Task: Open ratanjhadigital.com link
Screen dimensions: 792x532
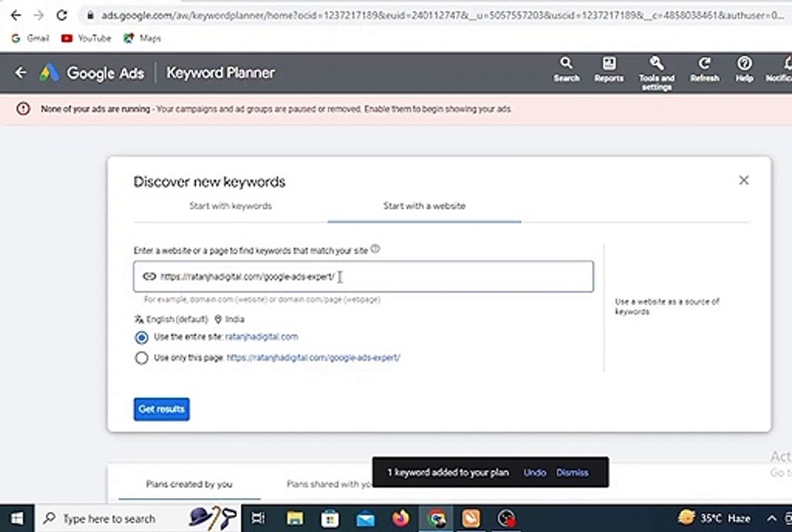Action: [262, 337]
